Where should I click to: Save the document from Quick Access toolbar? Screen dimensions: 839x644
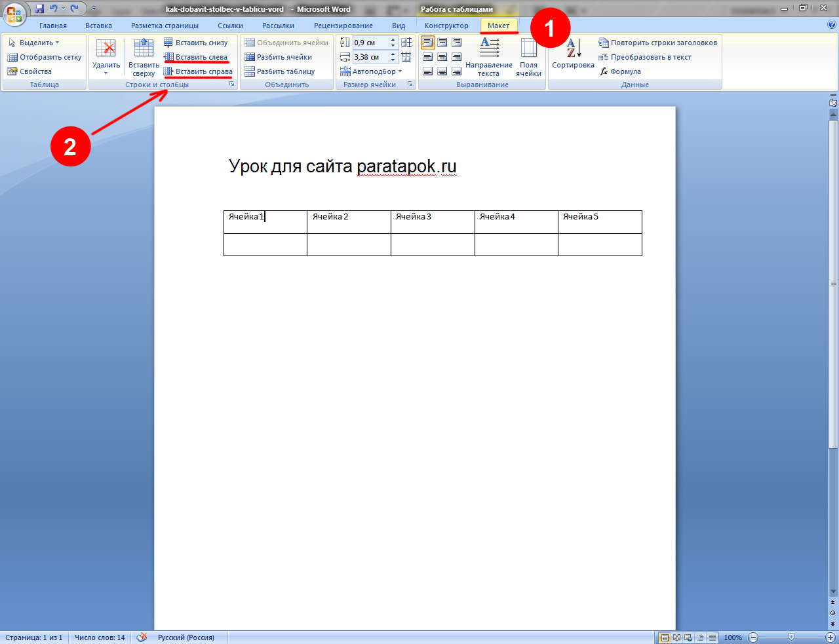(39, 9)
